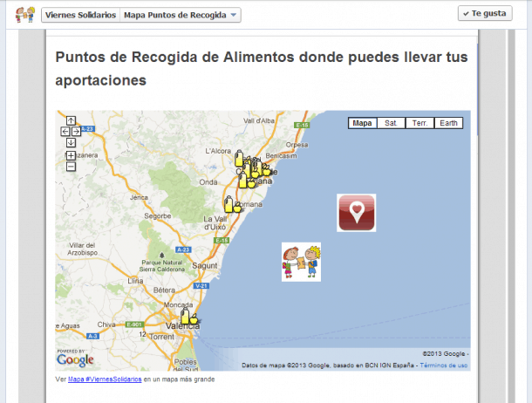Select the bottle marker near L'Alcora

pyautogui.click(x=239, y=158)
